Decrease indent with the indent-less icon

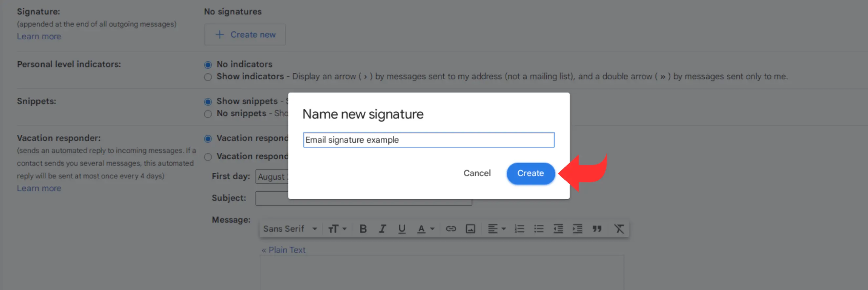[558, 229]
